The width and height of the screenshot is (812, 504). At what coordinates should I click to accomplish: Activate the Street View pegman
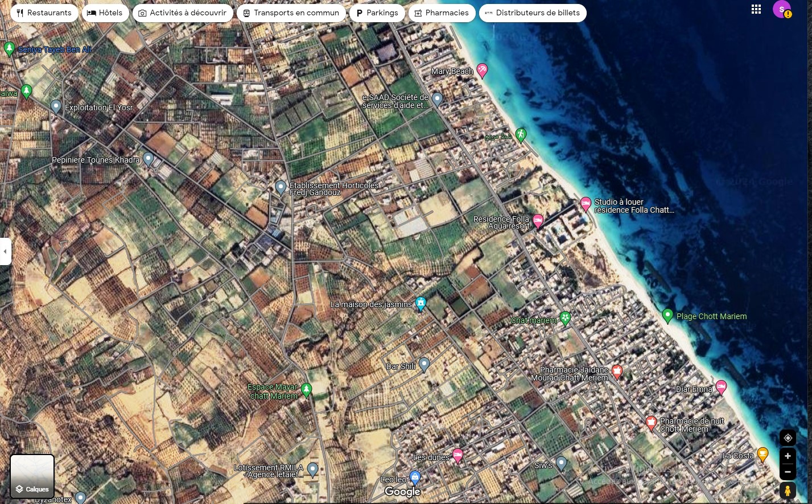pos(788,490)
